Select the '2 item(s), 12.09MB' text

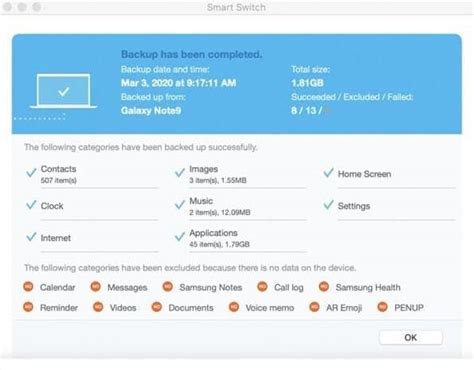click(x=220, y=212)
